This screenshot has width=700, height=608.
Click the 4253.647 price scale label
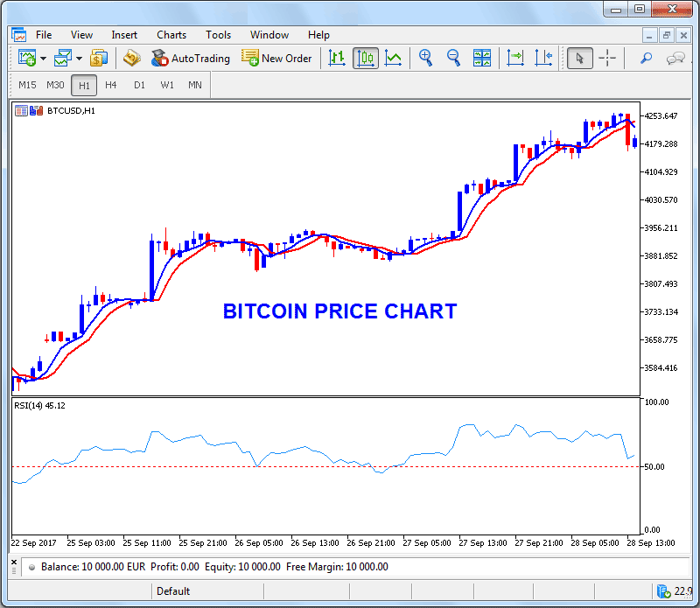(x=661, y=116)
